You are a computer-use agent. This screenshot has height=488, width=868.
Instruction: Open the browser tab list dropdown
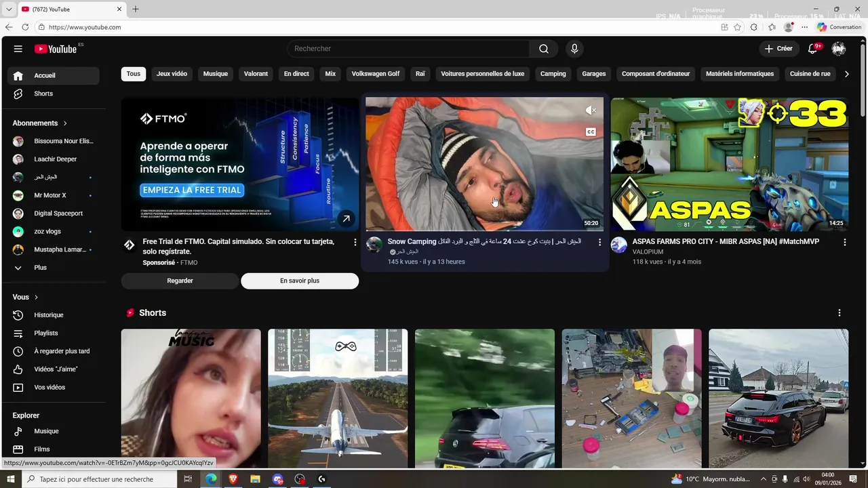coord(9,9)
